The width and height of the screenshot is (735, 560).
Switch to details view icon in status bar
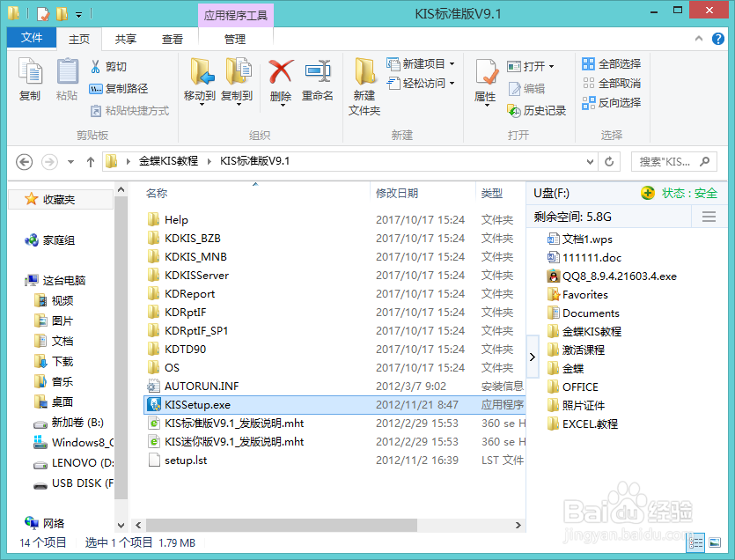coord(695,542)
